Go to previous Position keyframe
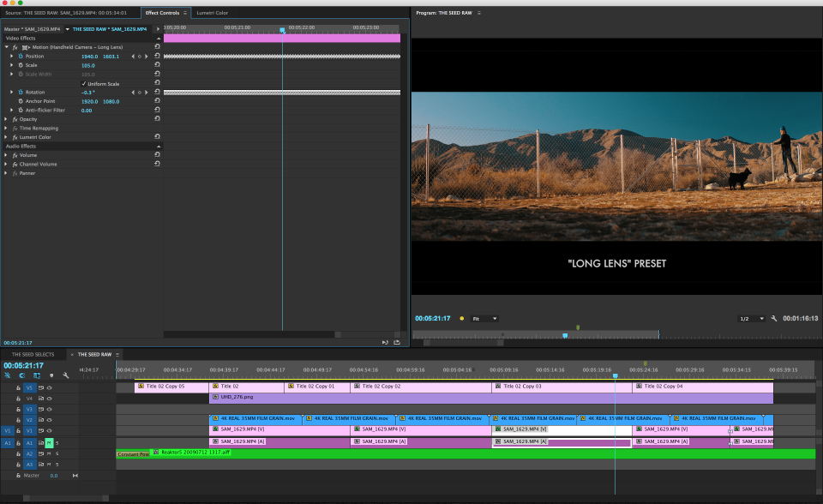823x504 pixels. tap(133, 57)
